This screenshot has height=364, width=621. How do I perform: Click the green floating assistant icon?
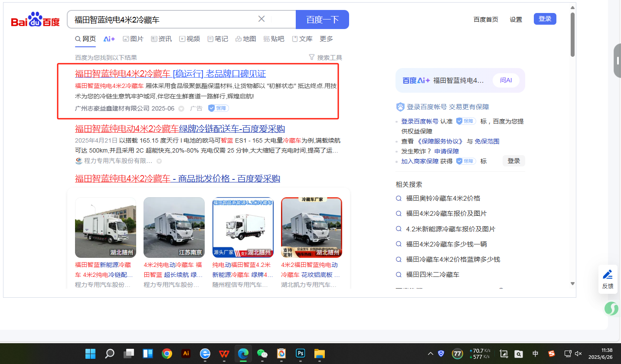point(611,309)
